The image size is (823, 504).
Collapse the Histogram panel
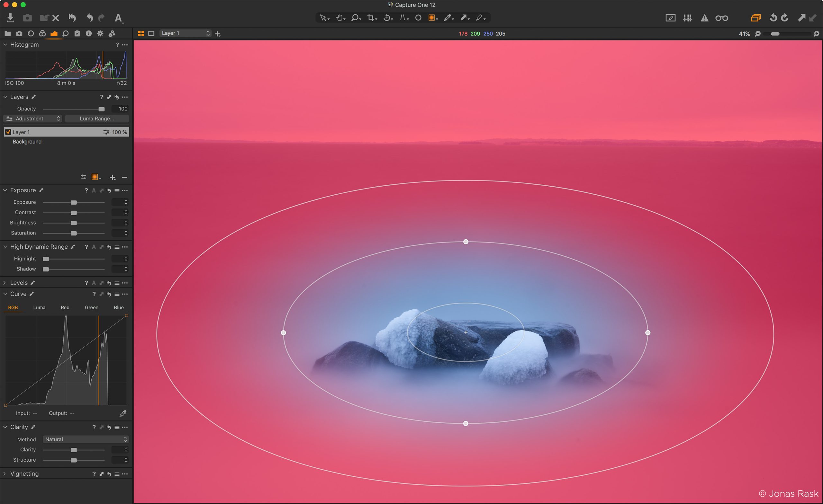point(5,44)
